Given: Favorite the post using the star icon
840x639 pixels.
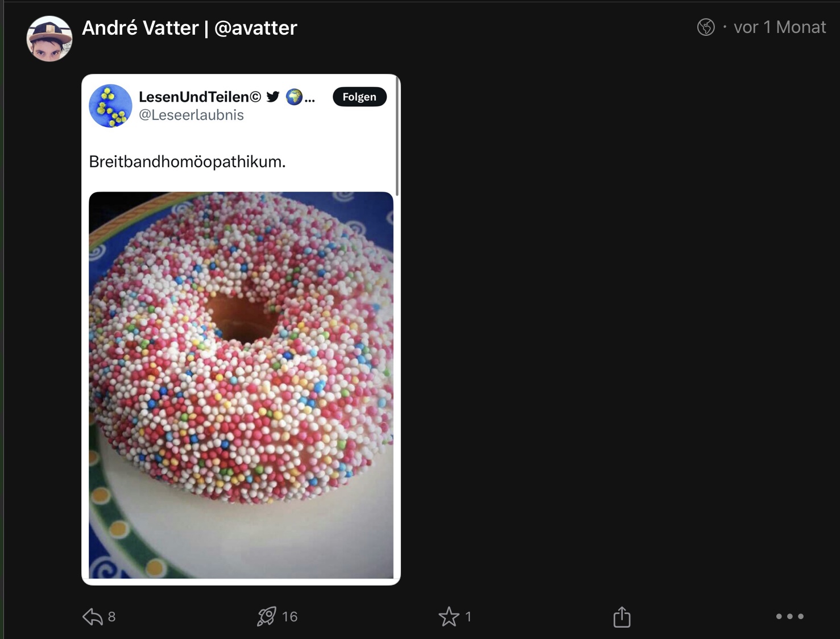Looking at the screenshot, I should click(449, 617).
